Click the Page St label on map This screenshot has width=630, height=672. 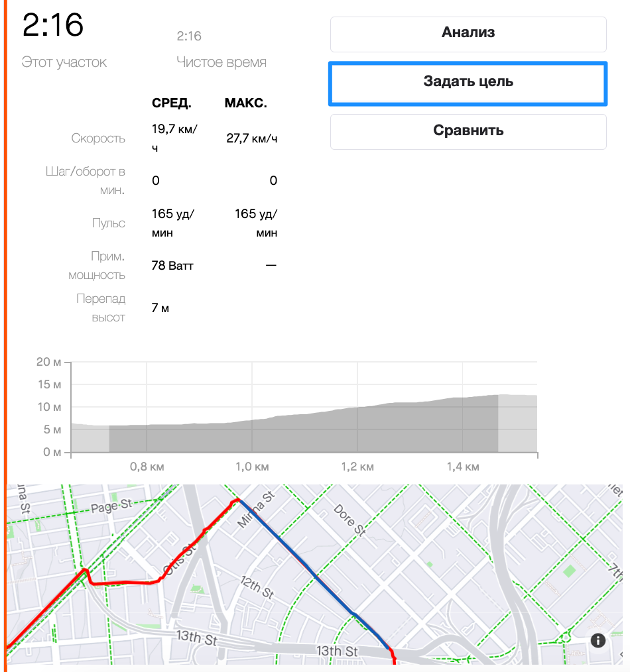(x=111, y=506)
